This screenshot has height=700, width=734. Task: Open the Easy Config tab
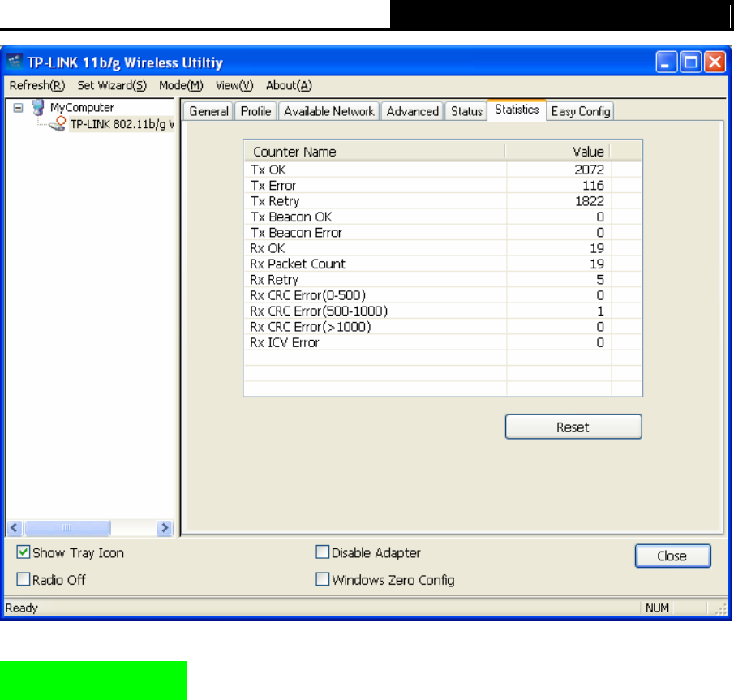[581, 111]
